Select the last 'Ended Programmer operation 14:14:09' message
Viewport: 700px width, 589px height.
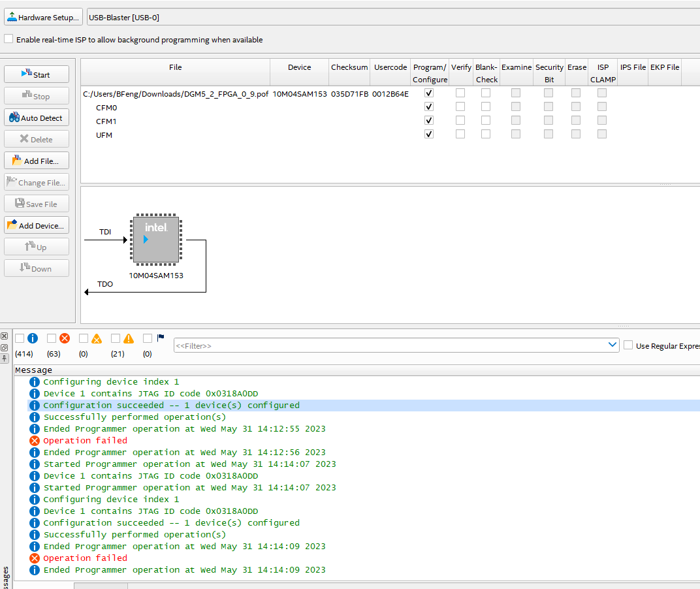pyautogui.click(x=184, y=570)
